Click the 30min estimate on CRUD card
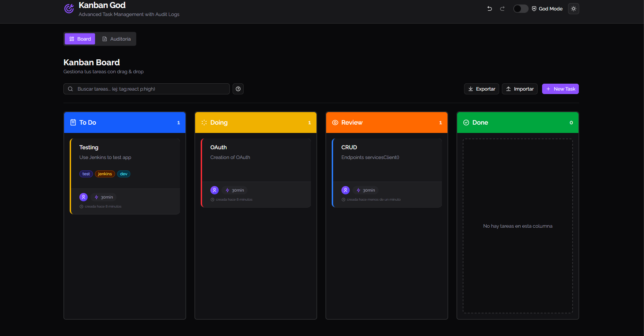The width and height of the screenshot is (644, 336). tap(366, 190)
